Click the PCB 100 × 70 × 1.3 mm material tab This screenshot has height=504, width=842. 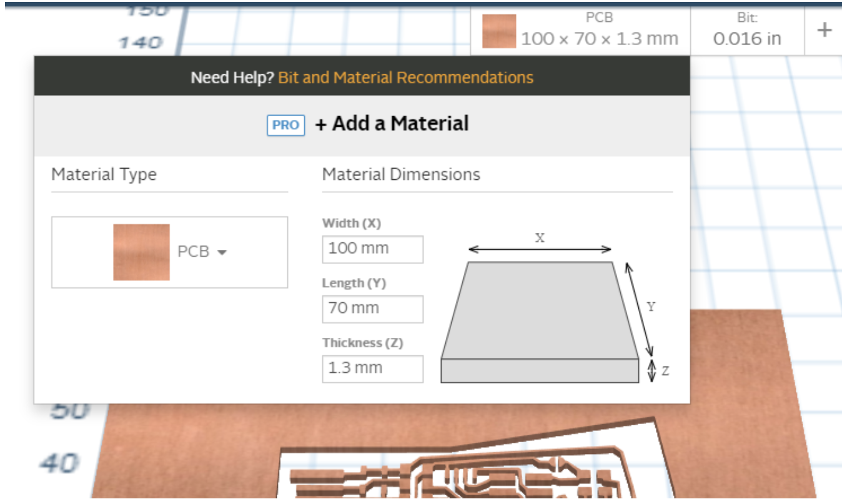(580, 30)
